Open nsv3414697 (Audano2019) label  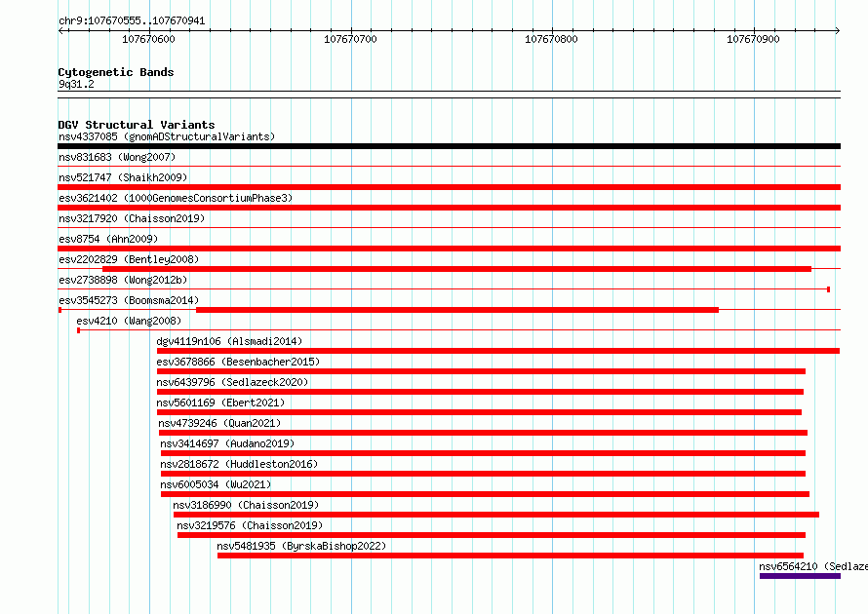click(x=227, y=443)
